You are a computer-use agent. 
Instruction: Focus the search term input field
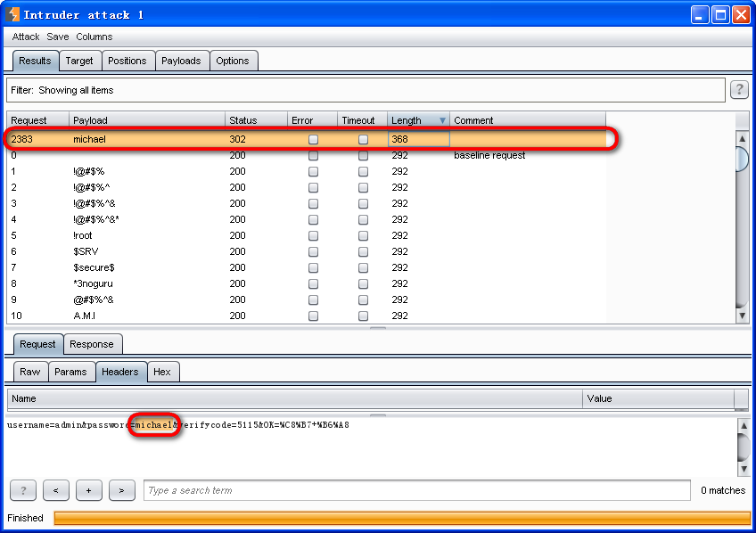(x=417, y=490)
